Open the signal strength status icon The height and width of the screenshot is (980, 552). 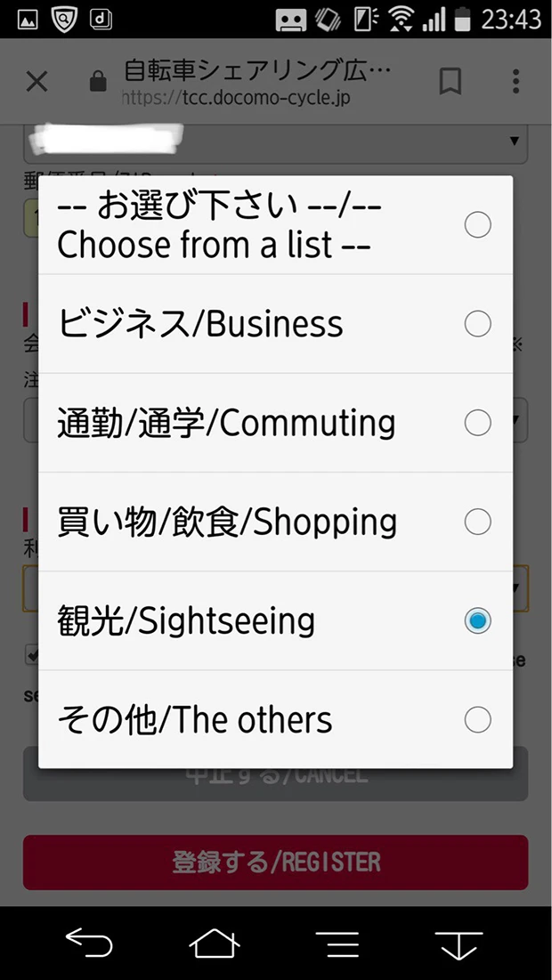pos(434,19)
